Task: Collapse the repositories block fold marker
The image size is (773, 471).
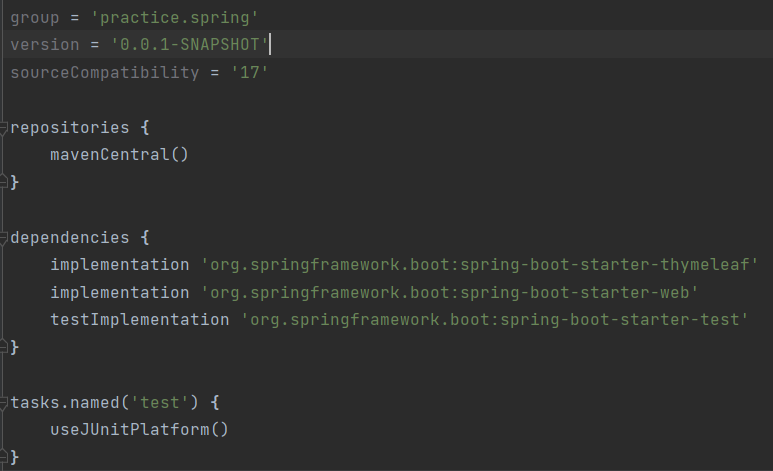Action: (3, 128)
